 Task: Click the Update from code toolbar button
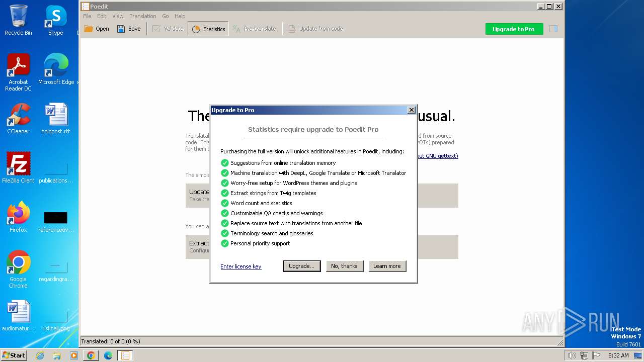point(315,29)
